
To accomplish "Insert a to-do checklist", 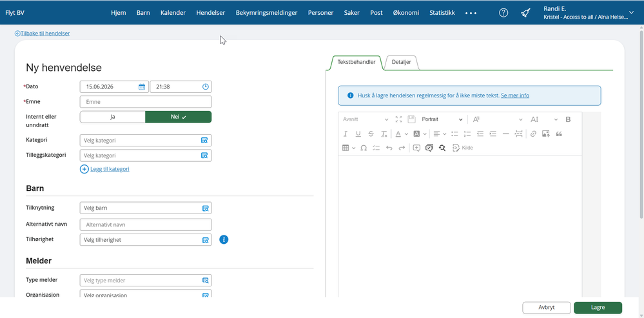I will pos(376,148).
